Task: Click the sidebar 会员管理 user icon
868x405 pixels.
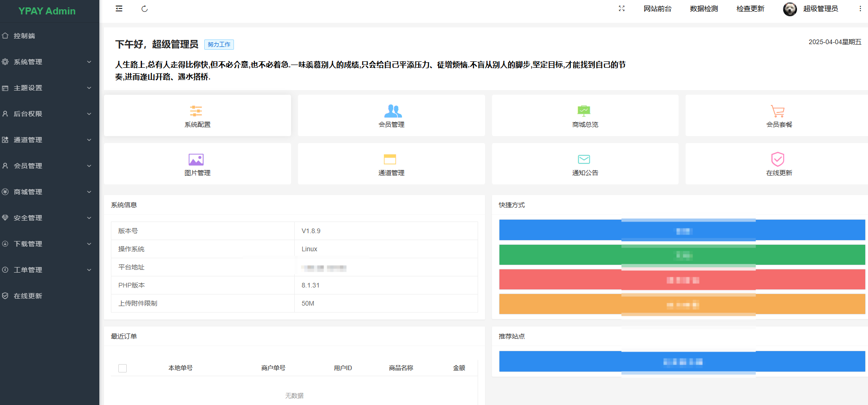Action: [x=5, y=166]
